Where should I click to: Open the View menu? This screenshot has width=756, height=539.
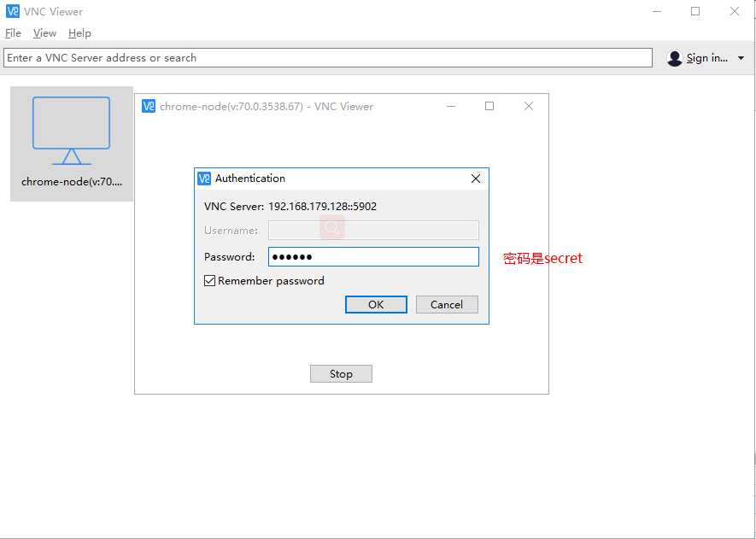44,33
